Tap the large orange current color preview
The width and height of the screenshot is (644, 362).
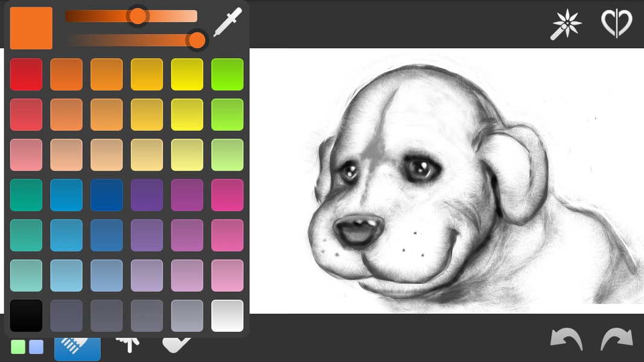pyautogui.click(x=31, y=28)
